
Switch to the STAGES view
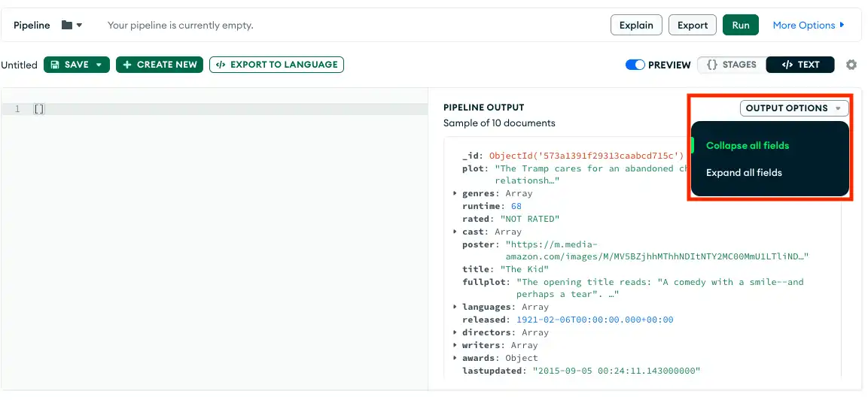click(x=731, y=65)
